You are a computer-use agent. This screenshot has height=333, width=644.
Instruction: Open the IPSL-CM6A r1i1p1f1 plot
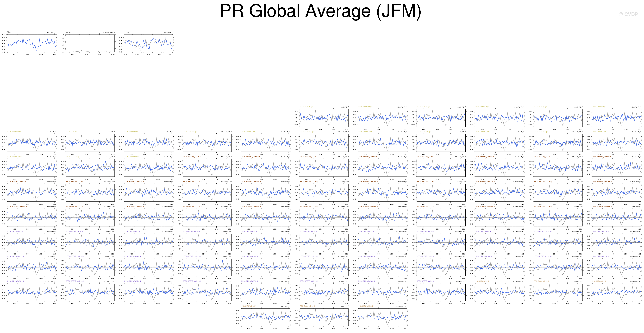[500, 292]
